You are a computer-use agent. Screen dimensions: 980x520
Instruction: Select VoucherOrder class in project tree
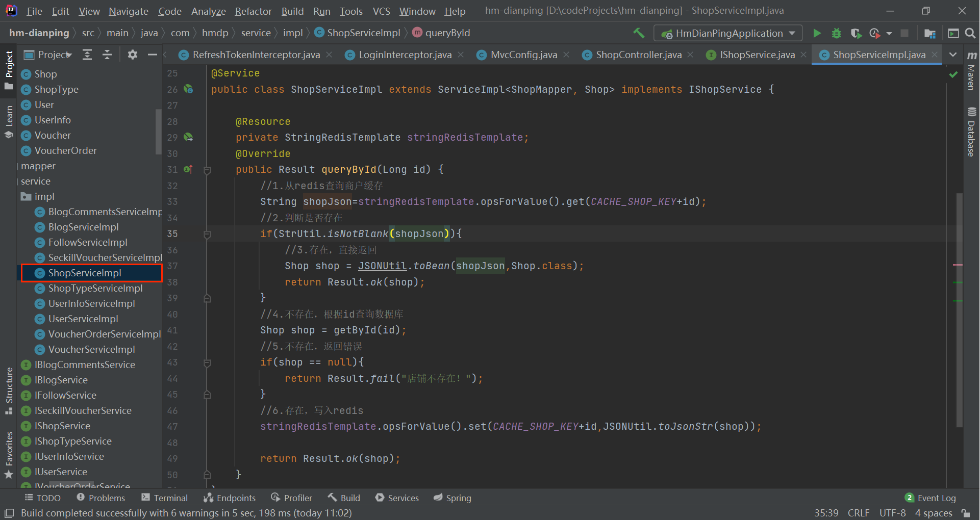coord(65,150)
